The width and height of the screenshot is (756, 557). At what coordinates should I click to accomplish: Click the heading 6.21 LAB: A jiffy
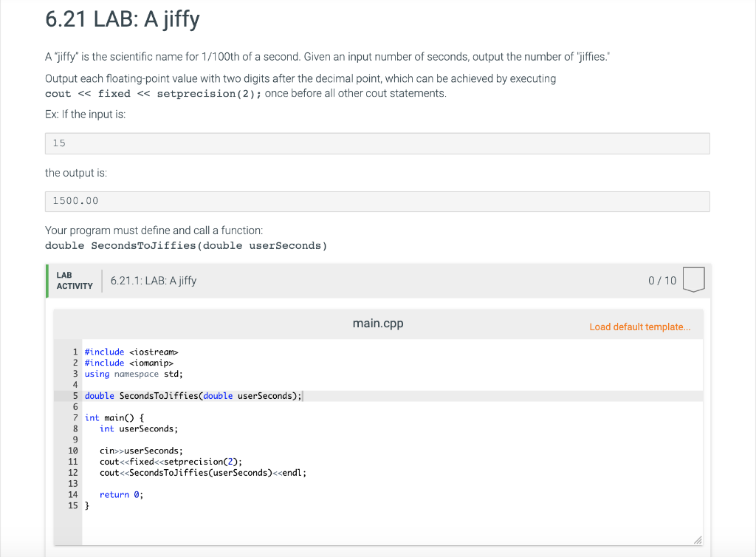pos(123,19)
